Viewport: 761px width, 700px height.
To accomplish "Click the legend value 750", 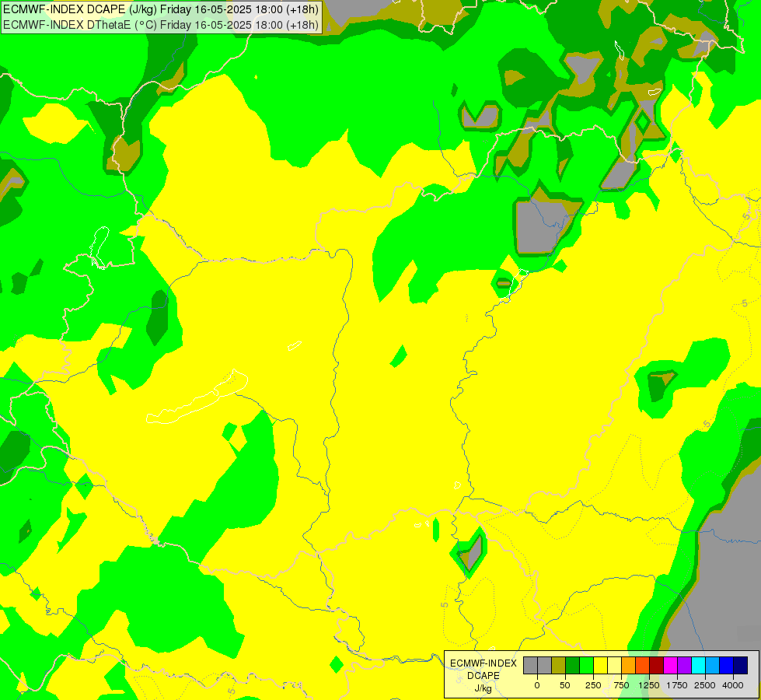I will point(621,685).
